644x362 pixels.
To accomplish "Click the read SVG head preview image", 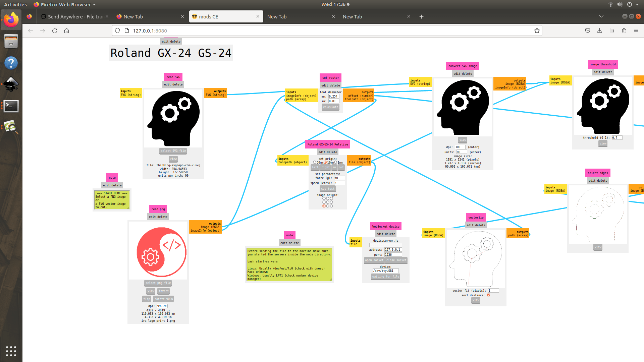I will (x=173, y=118).
